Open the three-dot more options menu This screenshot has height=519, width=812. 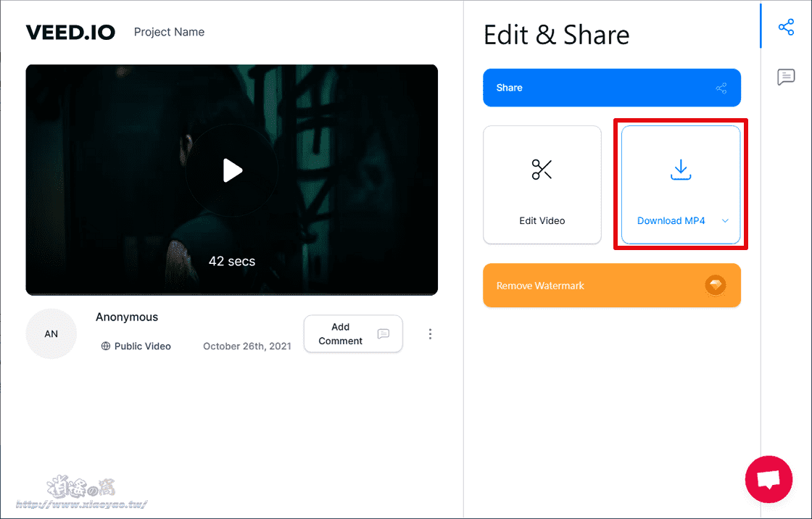(x=430, y=334)
